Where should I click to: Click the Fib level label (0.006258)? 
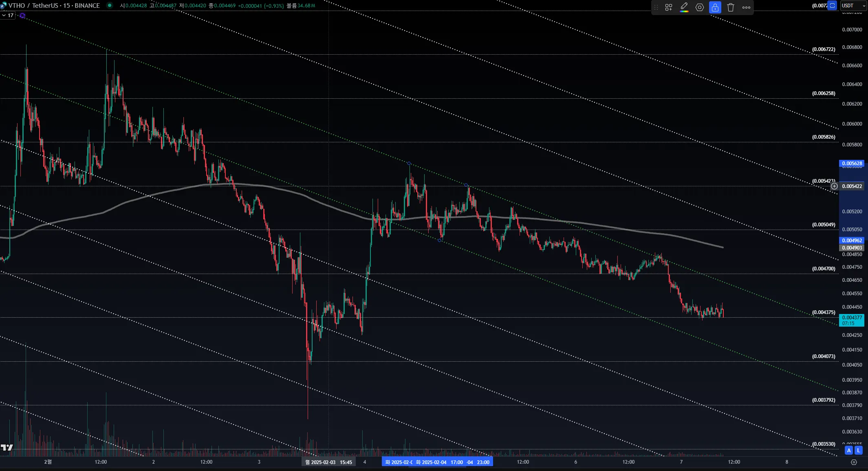[824, 93]
